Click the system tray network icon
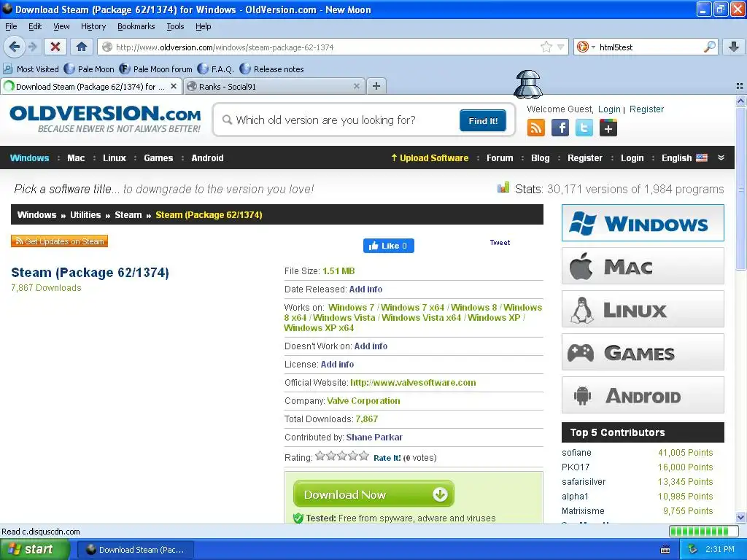Screen dimensions: 747x560 point(693,549)
